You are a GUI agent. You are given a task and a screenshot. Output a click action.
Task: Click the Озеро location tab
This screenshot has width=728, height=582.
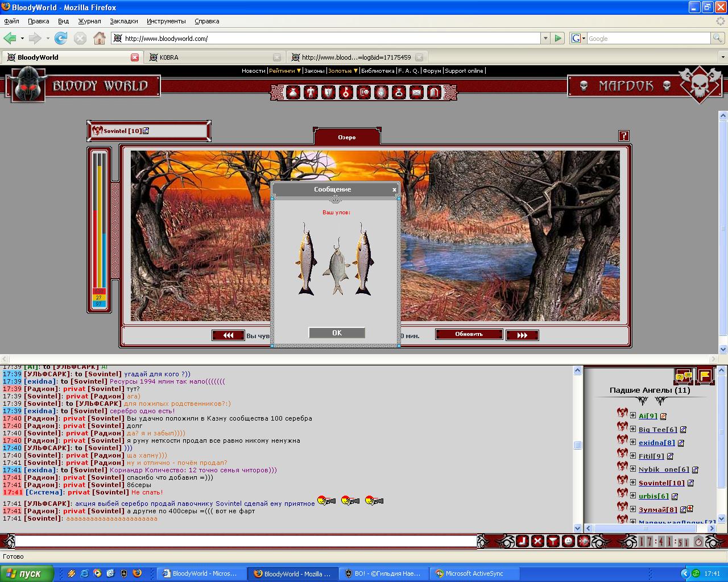[x=347, y=137]
